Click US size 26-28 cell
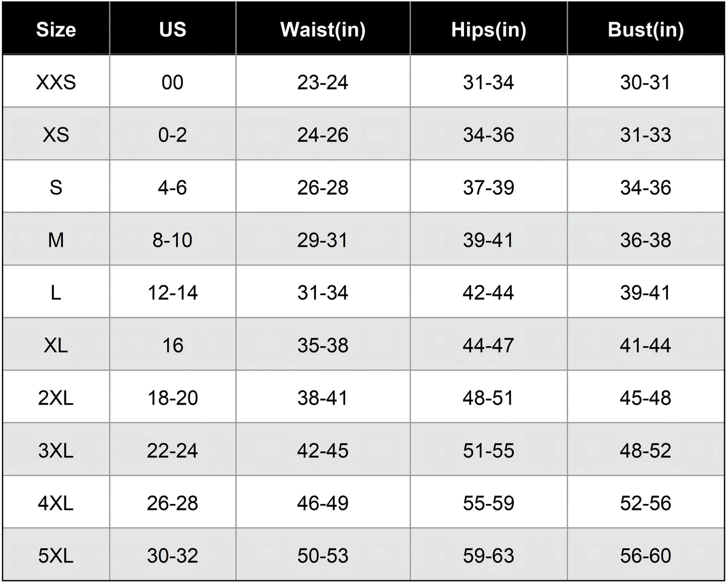Screen dimensions: 728x584 (x=173, y=503)
